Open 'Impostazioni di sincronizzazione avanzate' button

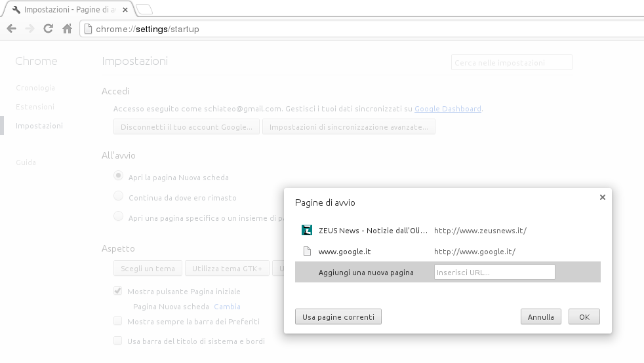[x=349, y=126]
